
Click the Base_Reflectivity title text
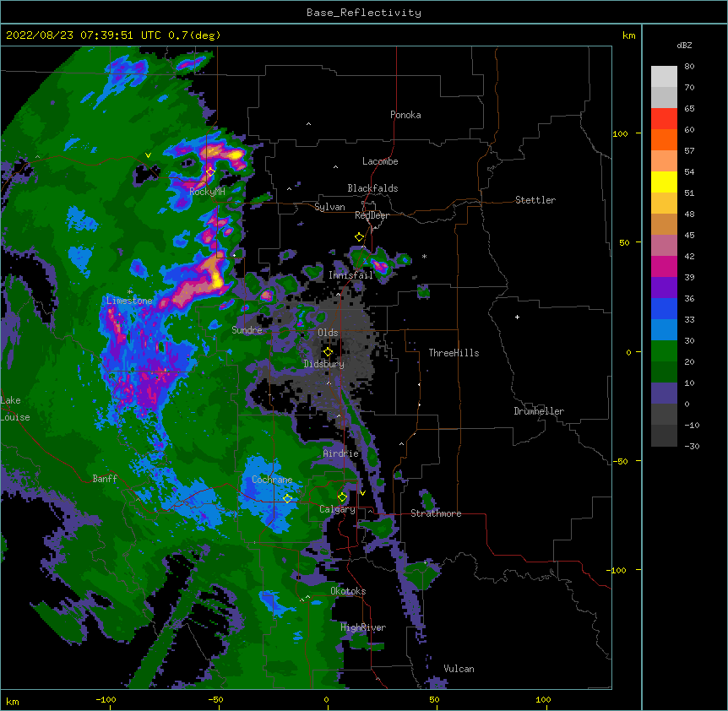pyautogui.click(x=364, y=13)
